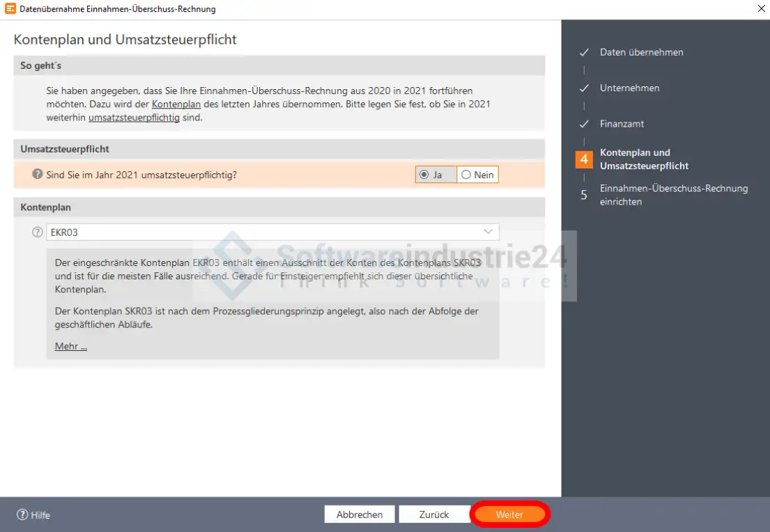Click the checkmark next to Finanzamt step
The width and height of the screenshot is (770, 532).
[584, 124]
